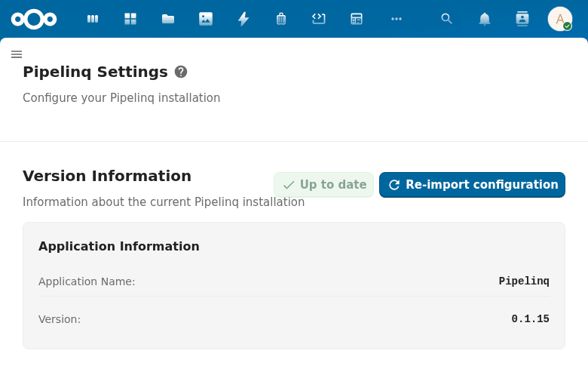This screenshot has height=372, width=588.
Task: Open the notifications bell
Action: point(485,19)
